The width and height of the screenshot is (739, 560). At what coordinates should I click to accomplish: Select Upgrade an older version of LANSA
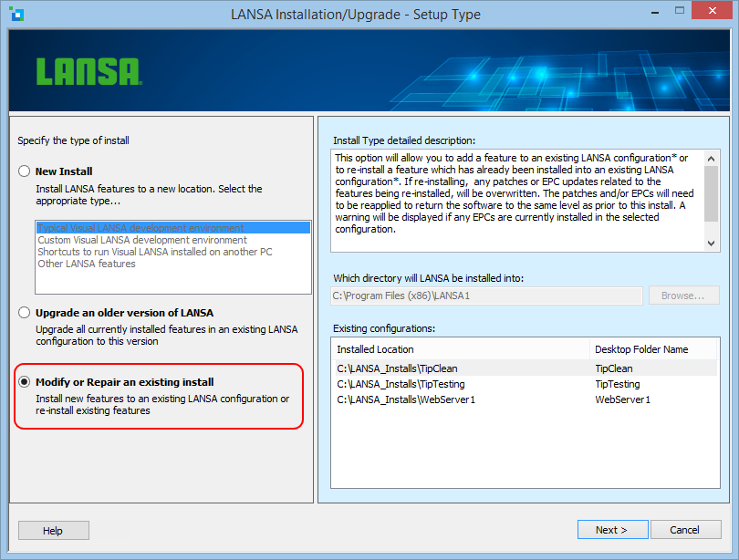(x=25, y=312)
